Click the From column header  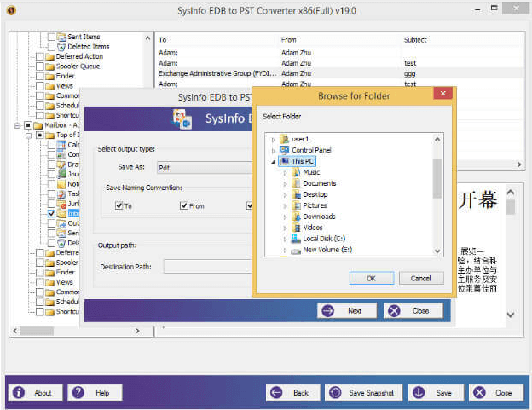(289, 40)
